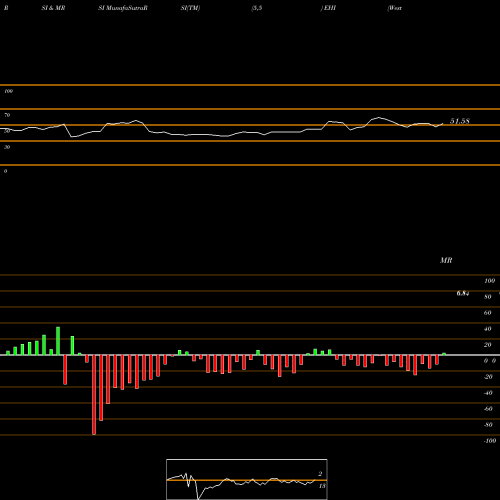Viewport: 500px width, 500px height.
Task: Click the longest red histogram bar
Action: coord(94,395)
